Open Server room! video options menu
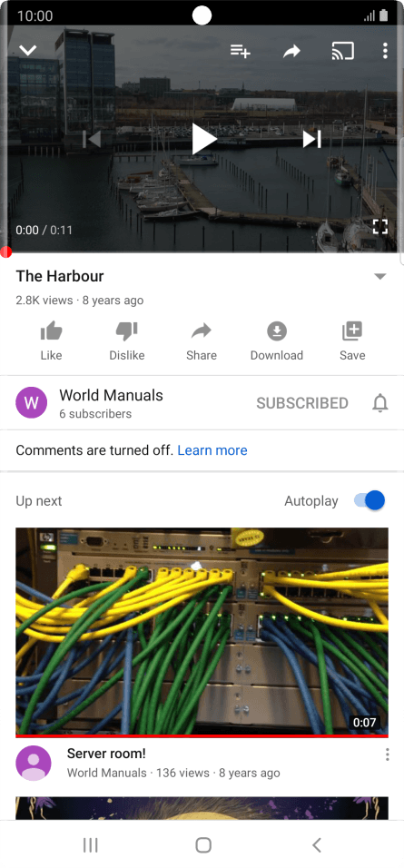The image size is (404, 868). (388, 755)
